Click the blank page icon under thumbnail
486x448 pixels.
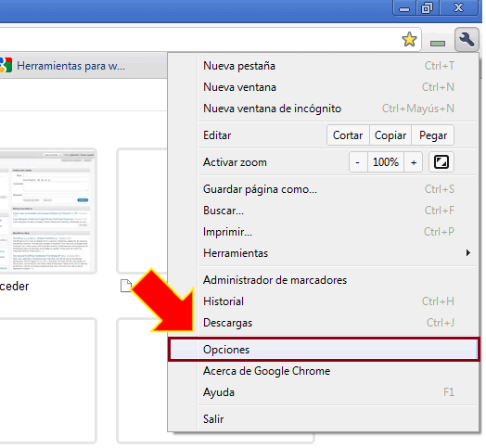tap(126, 286)
